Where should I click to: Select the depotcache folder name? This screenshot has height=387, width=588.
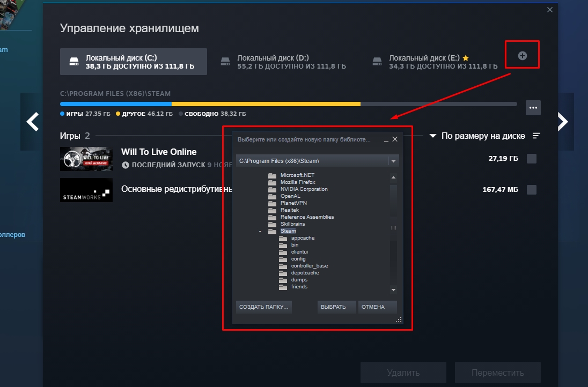point(305,273)
